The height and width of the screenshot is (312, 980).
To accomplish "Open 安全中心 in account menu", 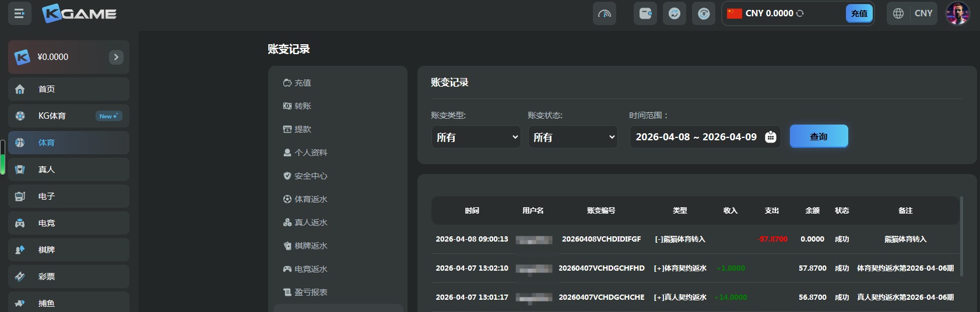I will (x=305, y=176).
